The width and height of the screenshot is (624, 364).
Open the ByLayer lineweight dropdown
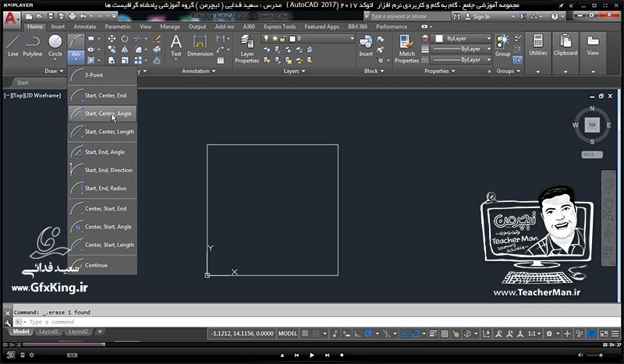pos(462,49)
